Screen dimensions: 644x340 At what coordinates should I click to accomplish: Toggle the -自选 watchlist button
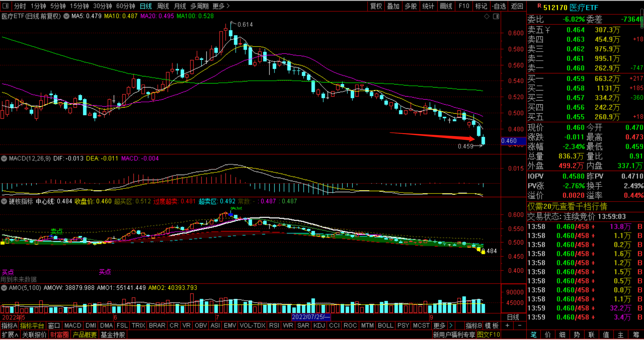click(x=499, y=6)
